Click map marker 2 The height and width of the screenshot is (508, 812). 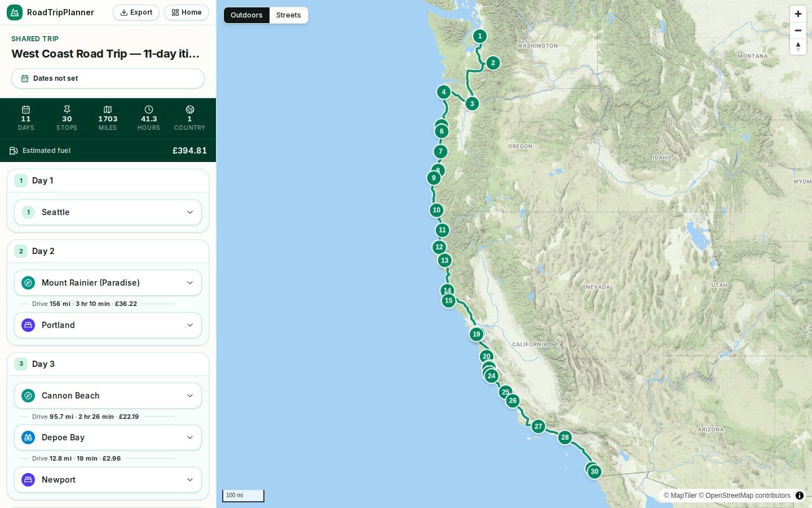[x=493, y=63]
